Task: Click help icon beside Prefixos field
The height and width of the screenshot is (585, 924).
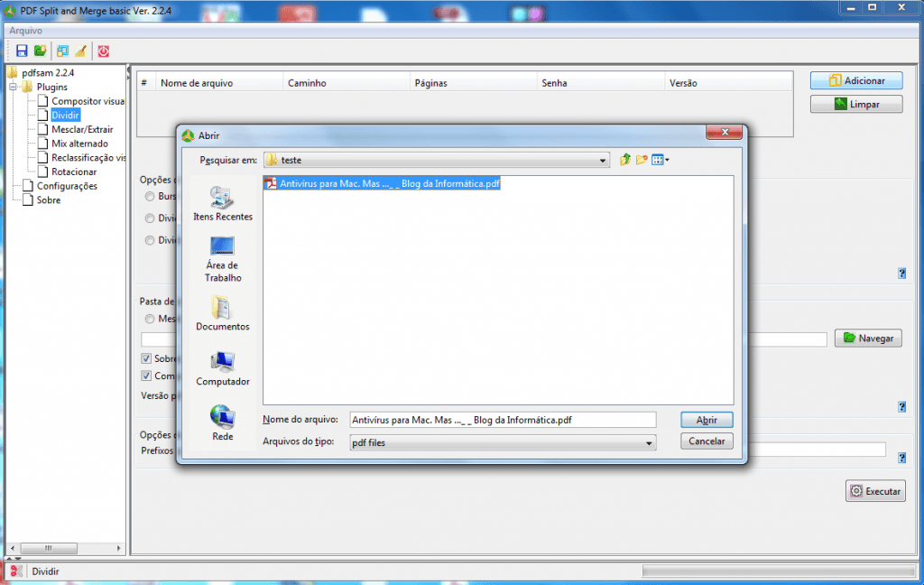Action: 901,457
